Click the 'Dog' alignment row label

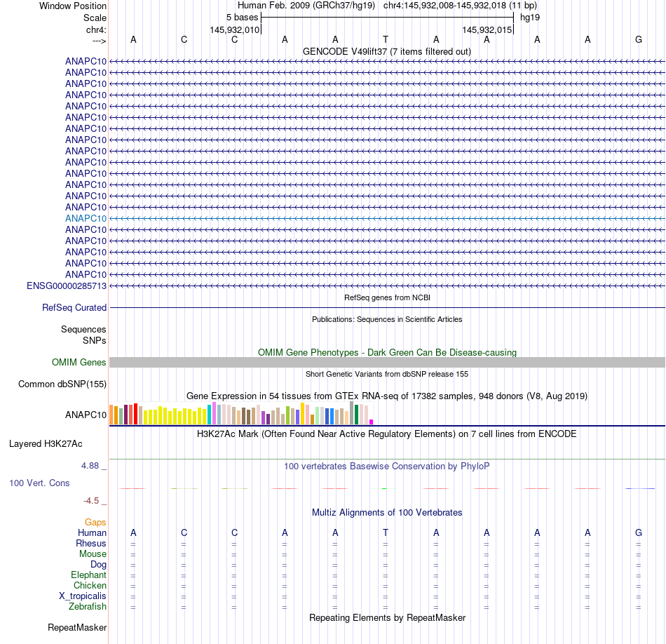point(99,565)
